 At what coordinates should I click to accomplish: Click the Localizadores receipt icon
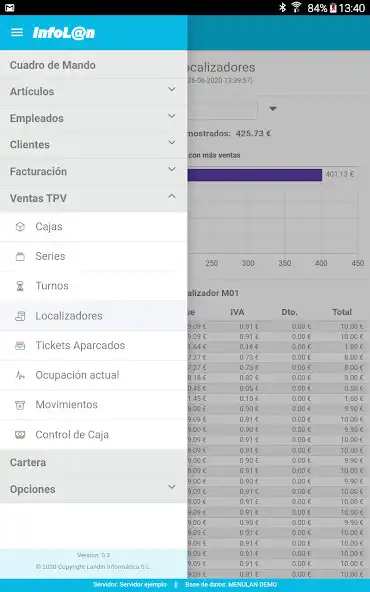pyautogui.click(x=20, y=316)
